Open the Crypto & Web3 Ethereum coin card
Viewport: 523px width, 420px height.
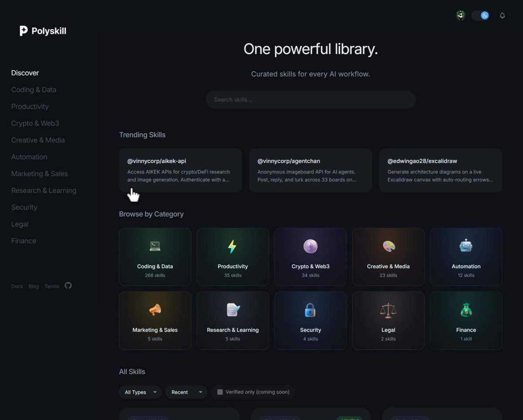[311, 257]
